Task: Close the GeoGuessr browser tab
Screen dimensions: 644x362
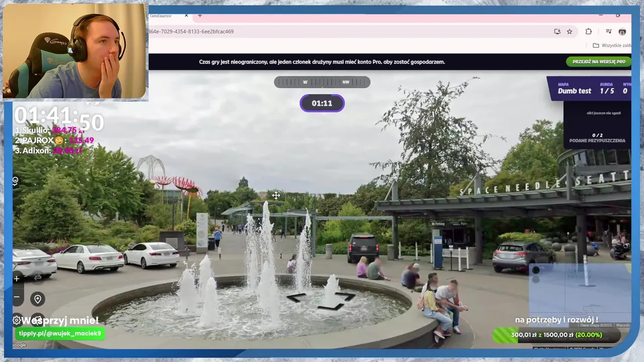Action: tap(186, 16)
